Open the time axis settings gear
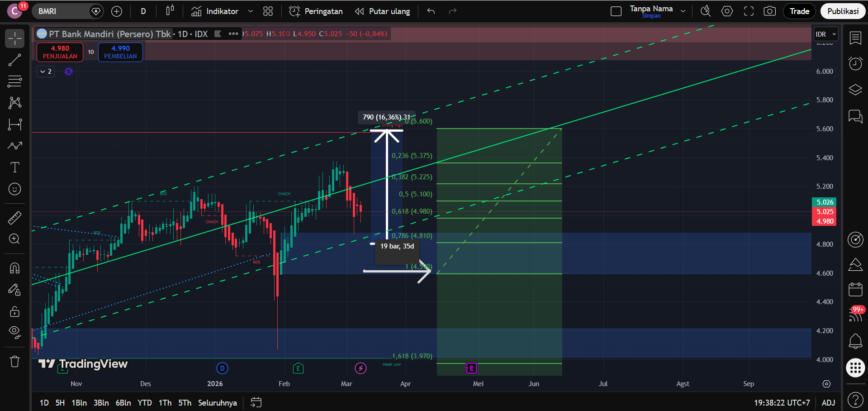Viewport: 868px width, 411px height. (x=826, y=384)
